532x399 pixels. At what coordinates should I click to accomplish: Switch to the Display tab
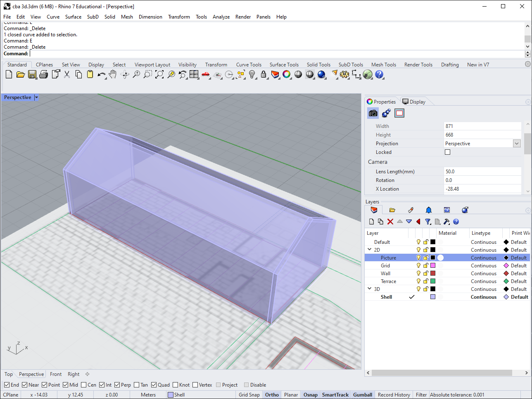[414, 102]
